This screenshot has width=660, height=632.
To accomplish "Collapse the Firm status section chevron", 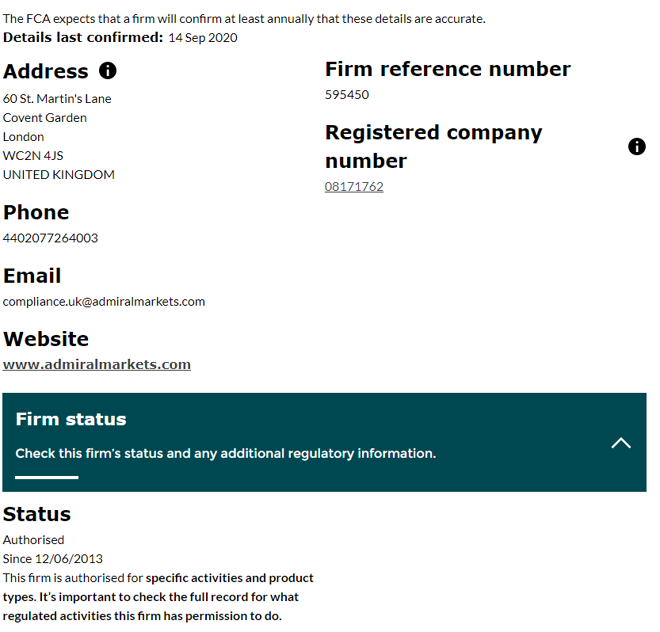I will [x=621, y=443].
